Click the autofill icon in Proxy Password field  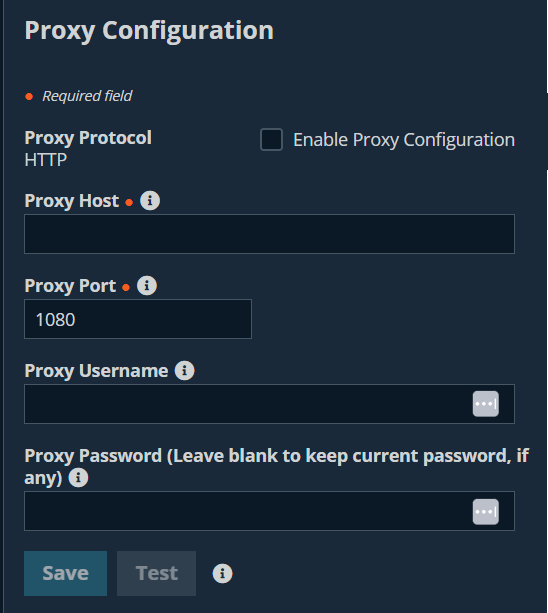point(485,511)
